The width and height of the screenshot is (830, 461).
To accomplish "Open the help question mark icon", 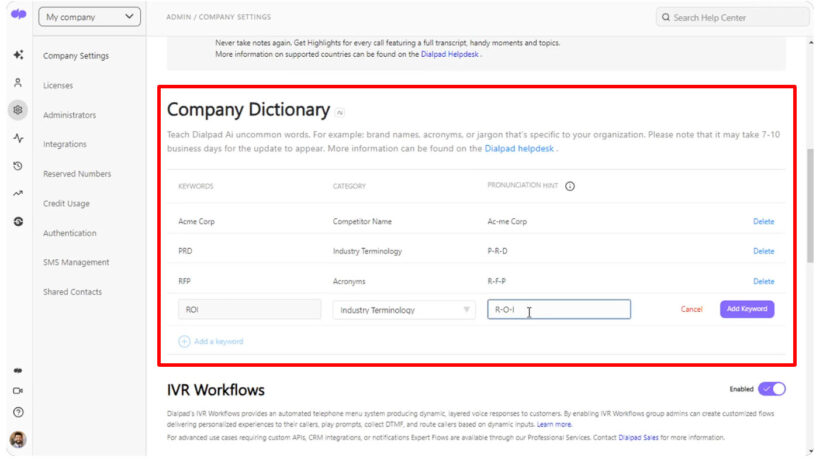I will (x=17, y=412).
